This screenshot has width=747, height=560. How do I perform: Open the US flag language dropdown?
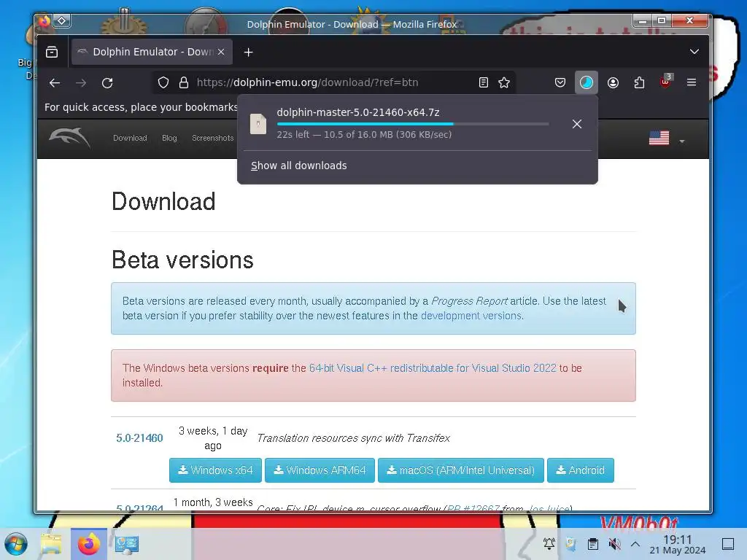[x=666, y=138]
